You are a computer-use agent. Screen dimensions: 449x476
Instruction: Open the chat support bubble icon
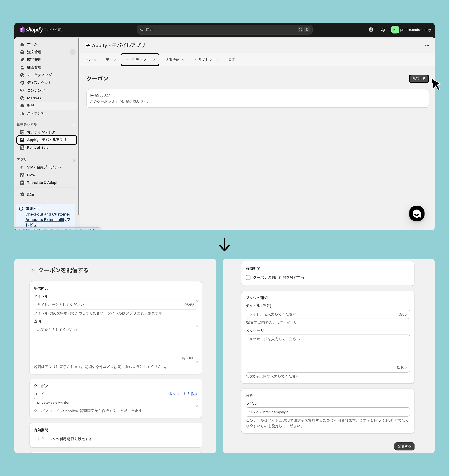pos(416,213)
